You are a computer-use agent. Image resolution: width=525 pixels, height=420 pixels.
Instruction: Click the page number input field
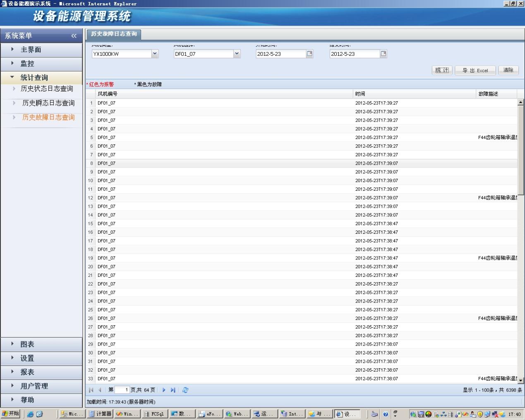122,390
